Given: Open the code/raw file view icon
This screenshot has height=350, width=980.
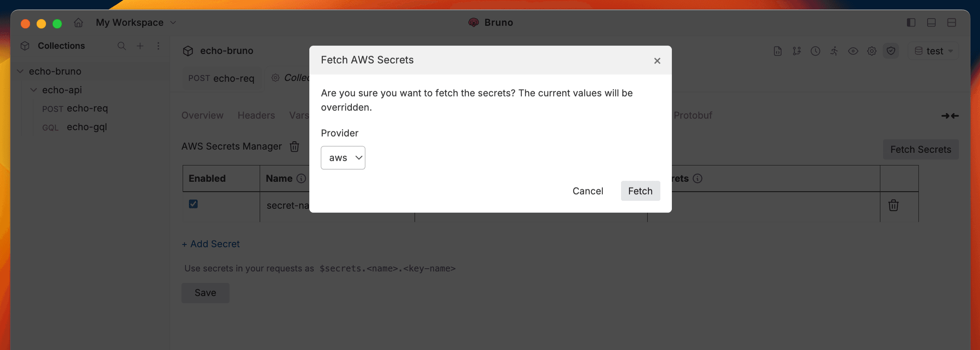Looking at the screenshot, I should (777, 51).
